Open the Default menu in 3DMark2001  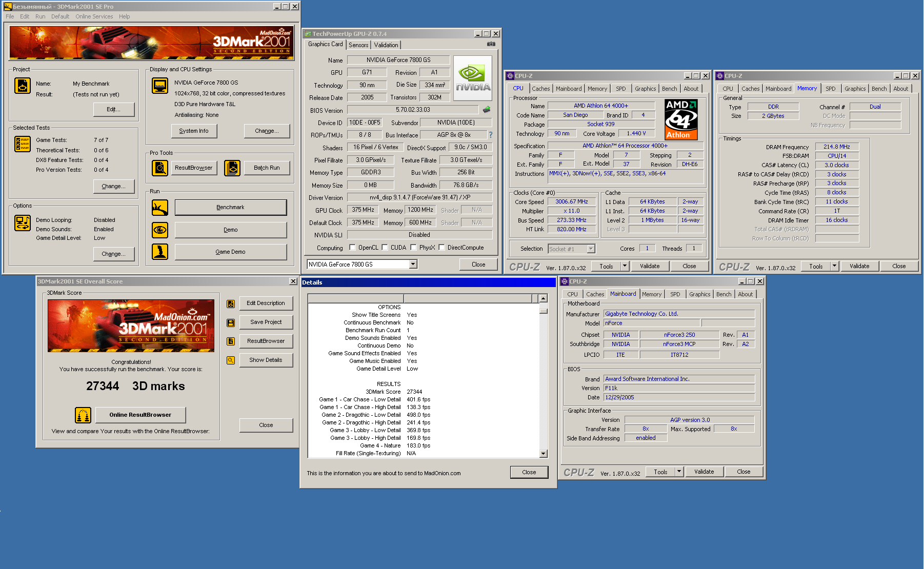tap(60, 16)
